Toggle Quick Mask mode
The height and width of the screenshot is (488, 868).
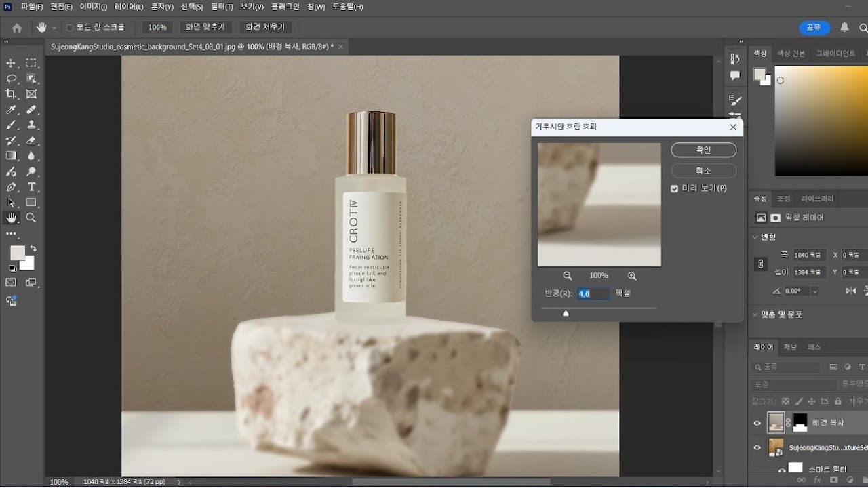[11, 283]
